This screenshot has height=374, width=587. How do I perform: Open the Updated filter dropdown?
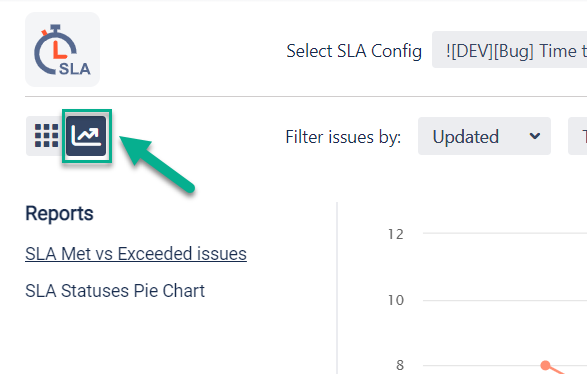(x=484, y=136)
